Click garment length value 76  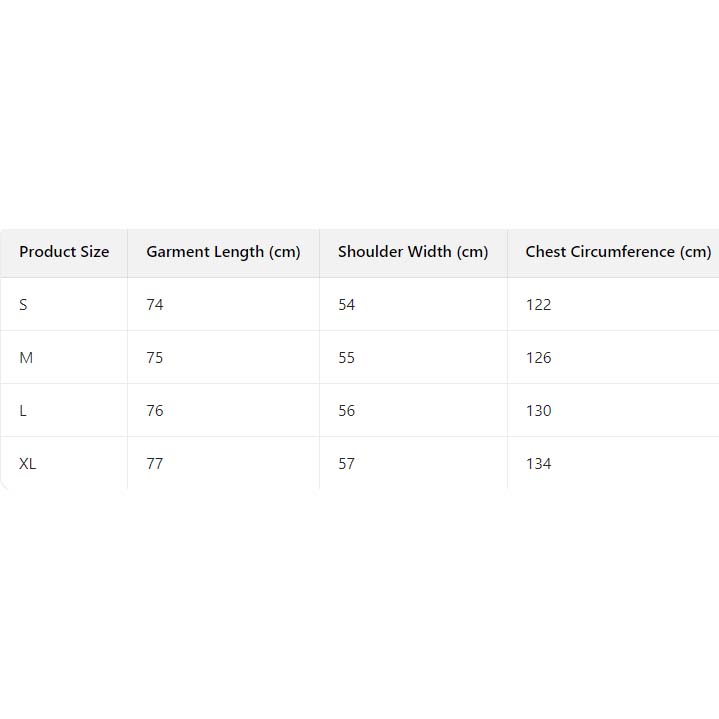click(x=155, y=411)
